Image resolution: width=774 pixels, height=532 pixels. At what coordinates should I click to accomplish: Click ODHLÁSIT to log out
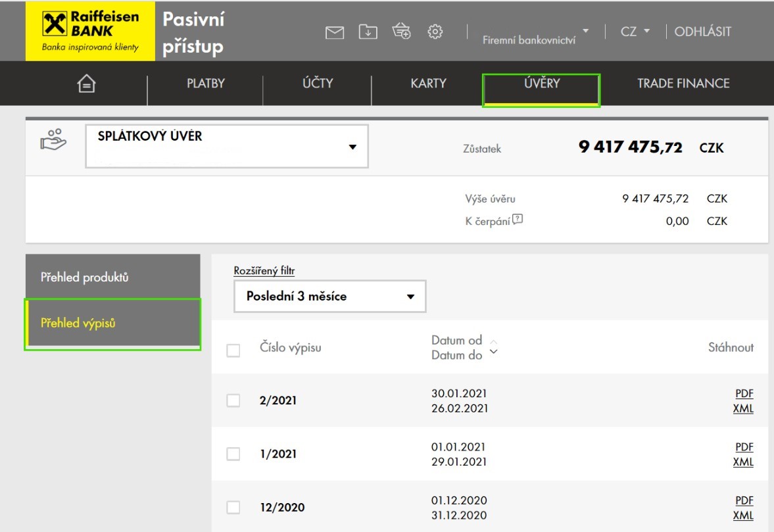(x=703, y=32)
